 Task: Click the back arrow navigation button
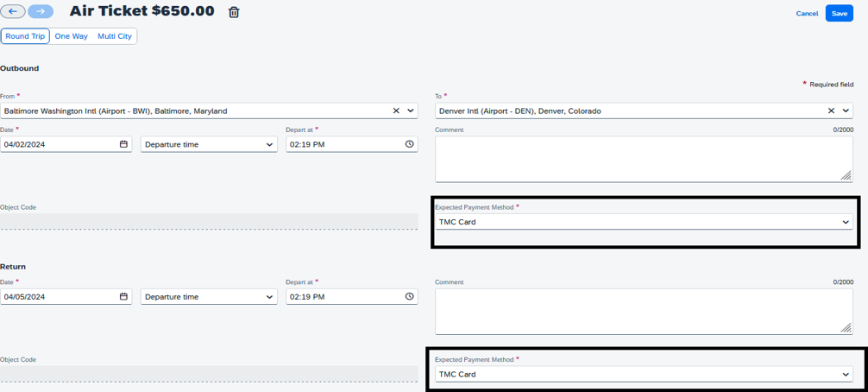pyautogui.click(x=13, y=12)
